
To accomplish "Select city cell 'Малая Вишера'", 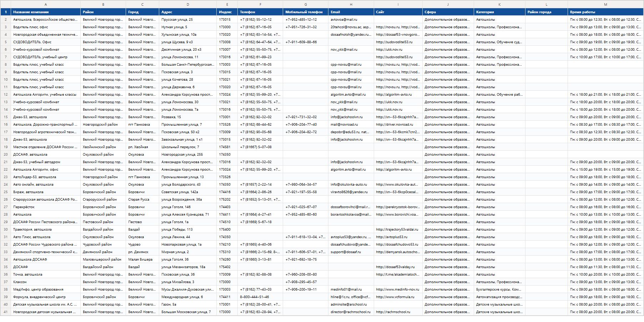I will [x=142, y=260].
